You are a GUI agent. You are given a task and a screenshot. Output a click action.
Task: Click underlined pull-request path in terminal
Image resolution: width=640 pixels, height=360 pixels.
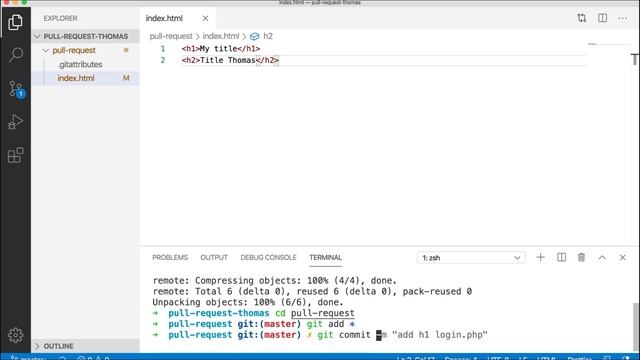(x=322, y=313)
